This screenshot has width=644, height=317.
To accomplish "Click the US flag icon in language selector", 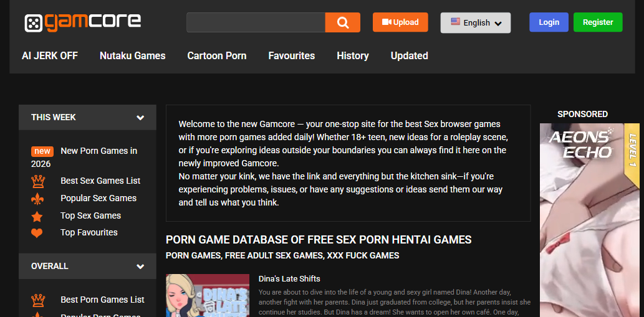I will (x=455, y=22).
